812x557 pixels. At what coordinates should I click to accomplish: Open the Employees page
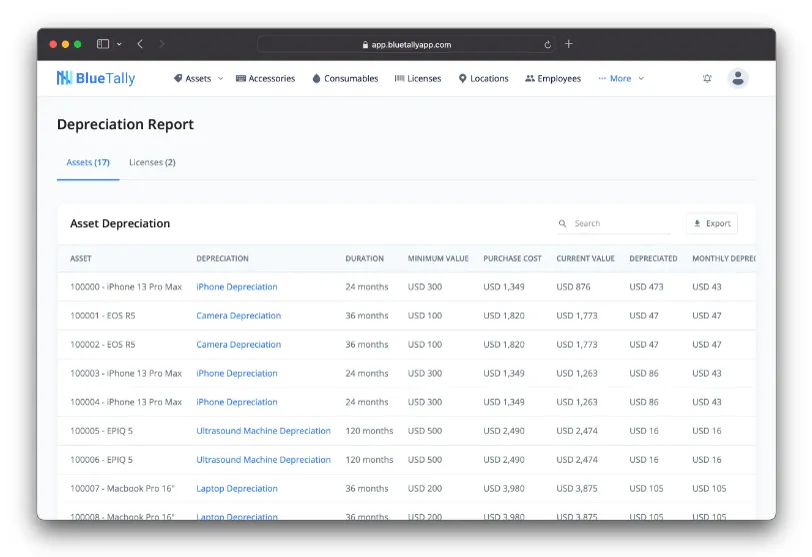pyautogui.click(x=553, y=79)
